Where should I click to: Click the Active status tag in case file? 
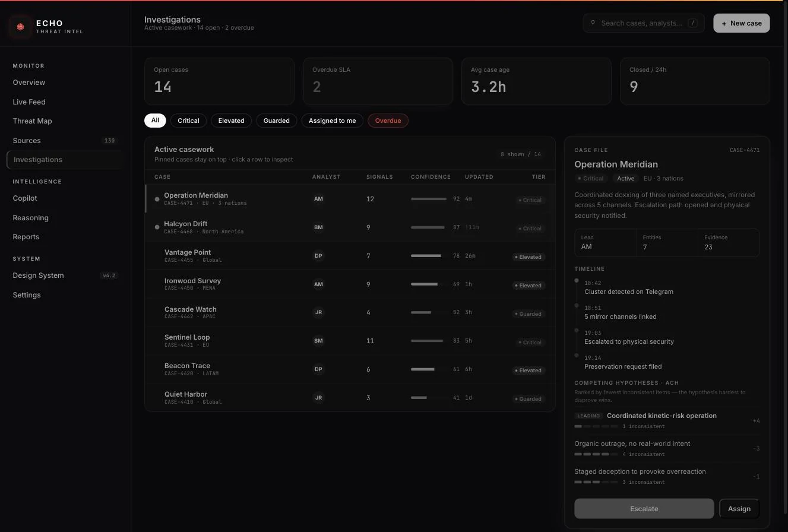[625, 179]
